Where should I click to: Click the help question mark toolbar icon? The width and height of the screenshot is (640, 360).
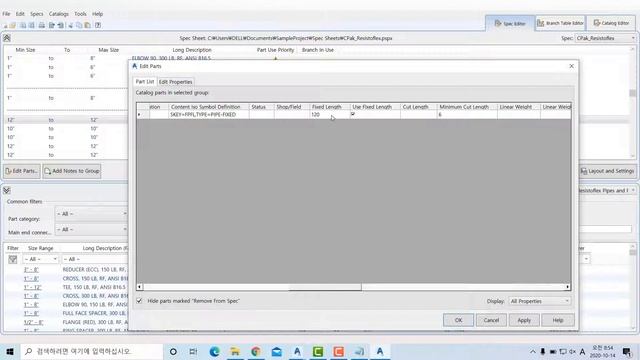coord(98,25)
